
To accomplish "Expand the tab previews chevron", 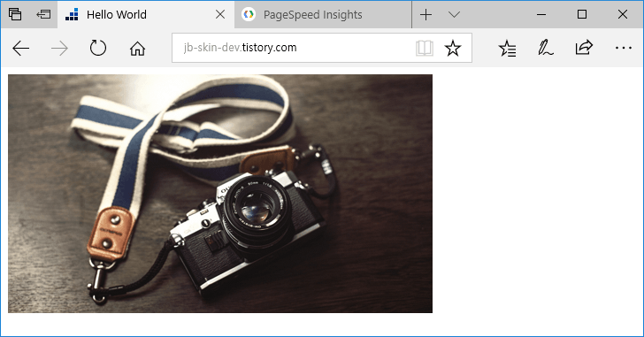I will [x=454, y=15].
